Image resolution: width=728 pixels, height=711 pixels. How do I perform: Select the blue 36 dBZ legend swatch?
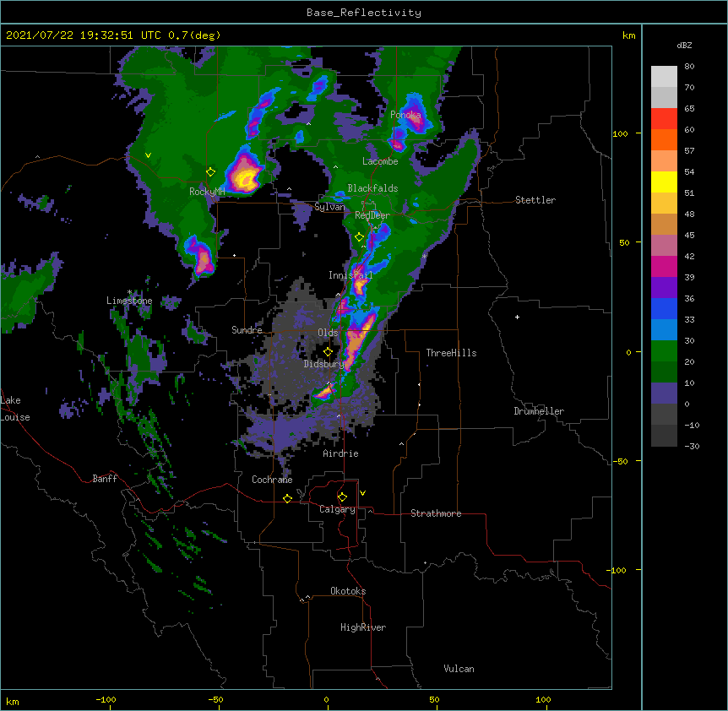pos(664,308)
